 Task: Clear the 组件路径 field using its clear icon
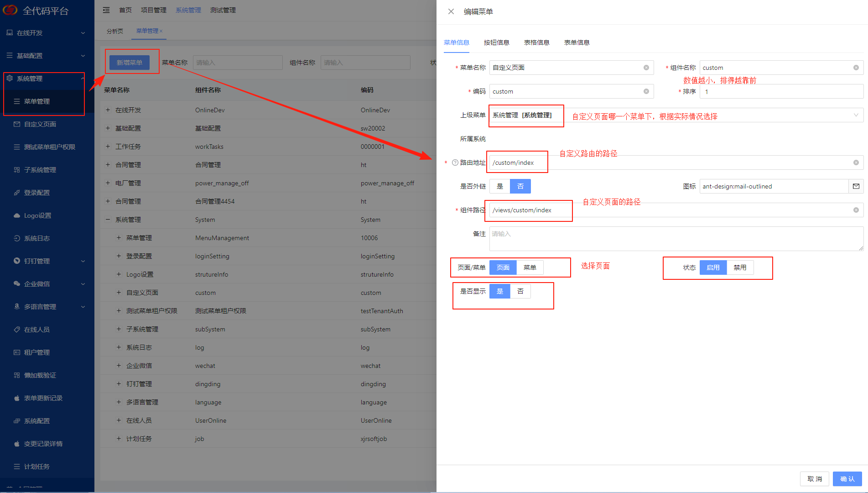click(856, 210)
